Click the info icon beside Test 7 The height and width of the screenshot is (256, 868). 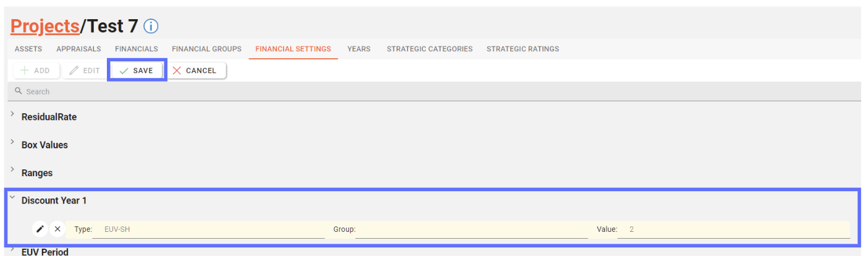click(151, 27)
